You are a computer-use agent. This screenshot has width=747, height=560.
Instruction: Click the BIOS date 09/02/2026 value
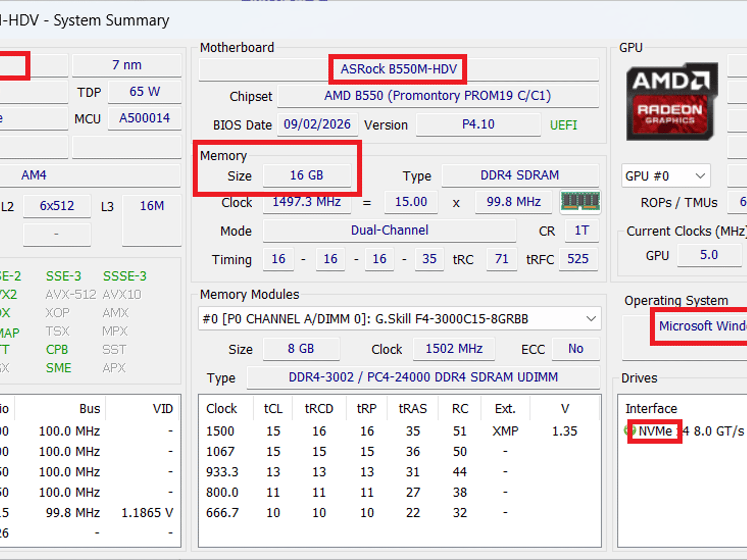click(317, 124)
